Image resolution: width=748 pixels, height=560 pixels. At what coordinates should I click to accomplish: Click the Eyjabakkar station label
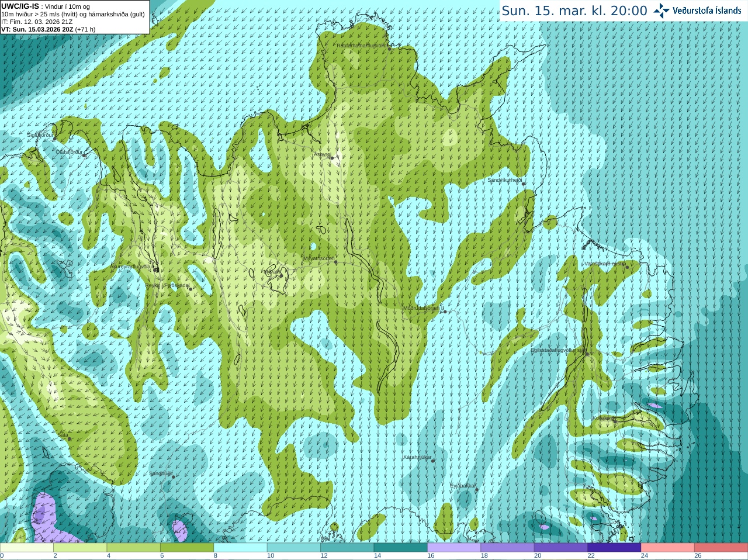463,486
